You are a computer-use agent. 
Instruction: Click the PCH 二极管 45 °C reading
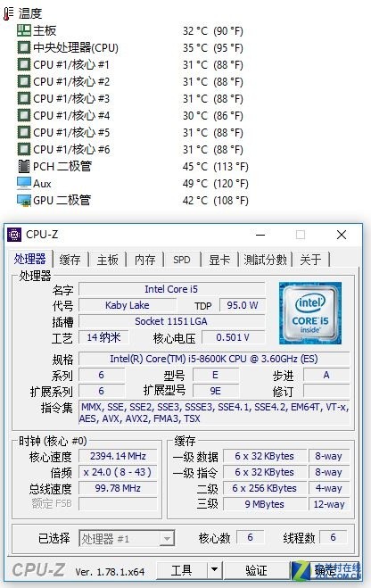[216, 167]
